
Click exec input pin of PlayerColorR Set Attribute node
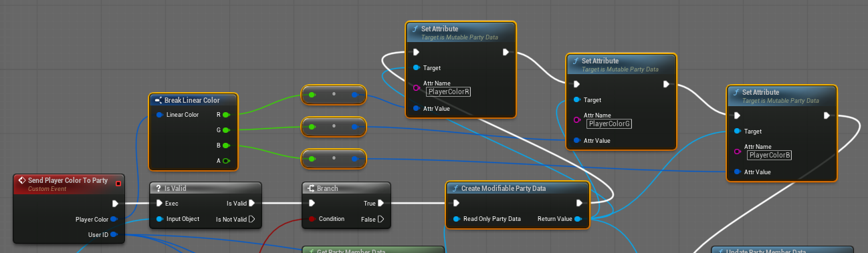416,52
